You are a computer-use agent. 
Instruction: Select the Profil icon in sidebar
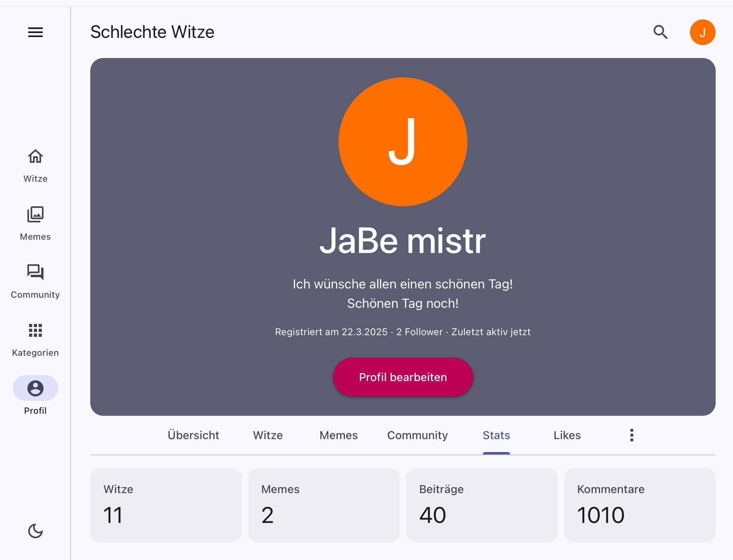pyautogui.click(x=35, y=388)
